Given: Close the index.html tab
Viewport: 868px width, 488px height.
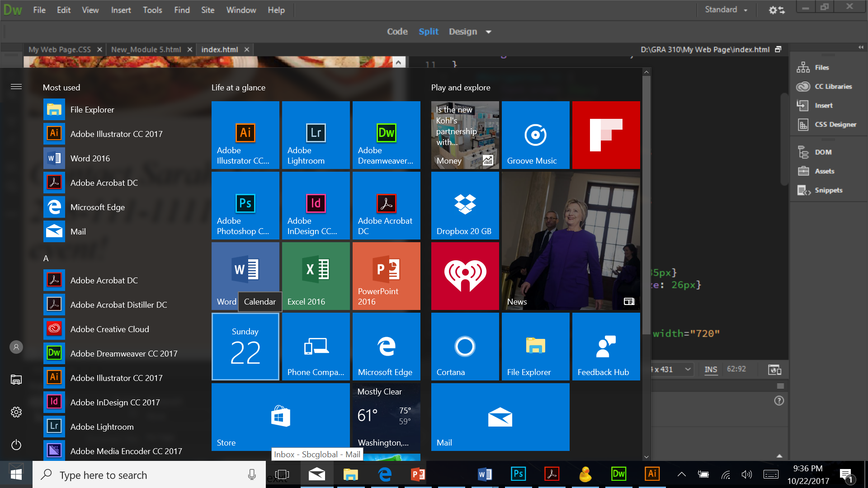Looking at the screenshot, I should point(247,50).
